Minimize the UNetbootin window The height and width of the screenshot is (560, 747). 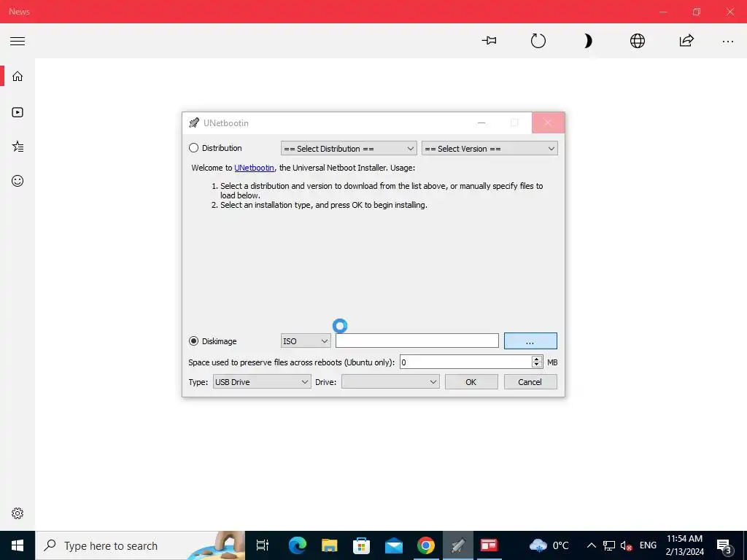point(481,122)
